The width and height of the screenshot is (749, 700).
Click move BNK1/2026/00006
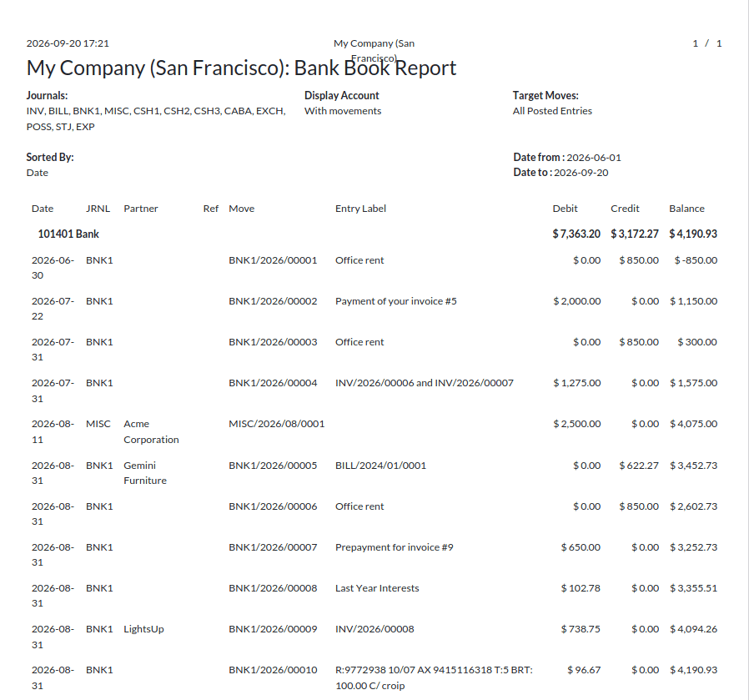pyautogui.click(x=273, y=506)
